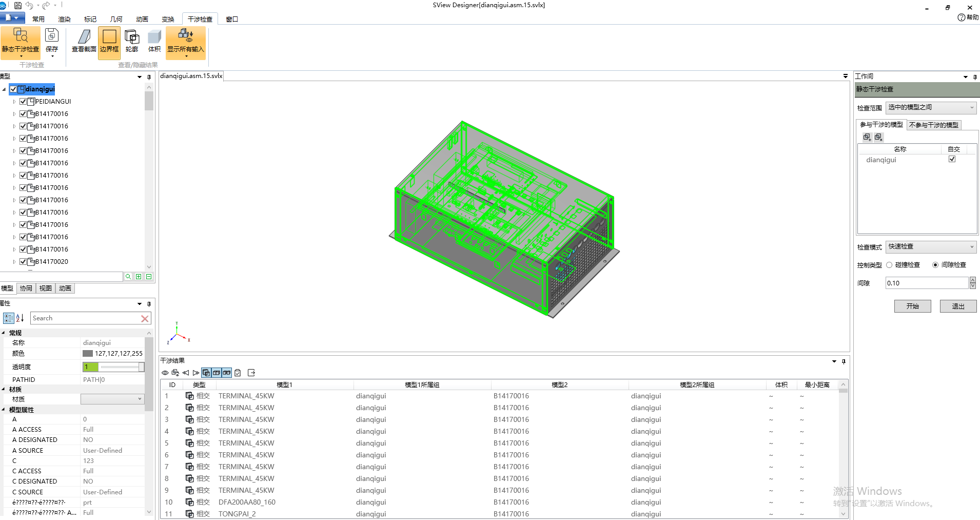The width and height of the screenshot is (980, 520).
Task: Open the 工作间 panel dropdown arrow
Action: click(x=966, y=76)
